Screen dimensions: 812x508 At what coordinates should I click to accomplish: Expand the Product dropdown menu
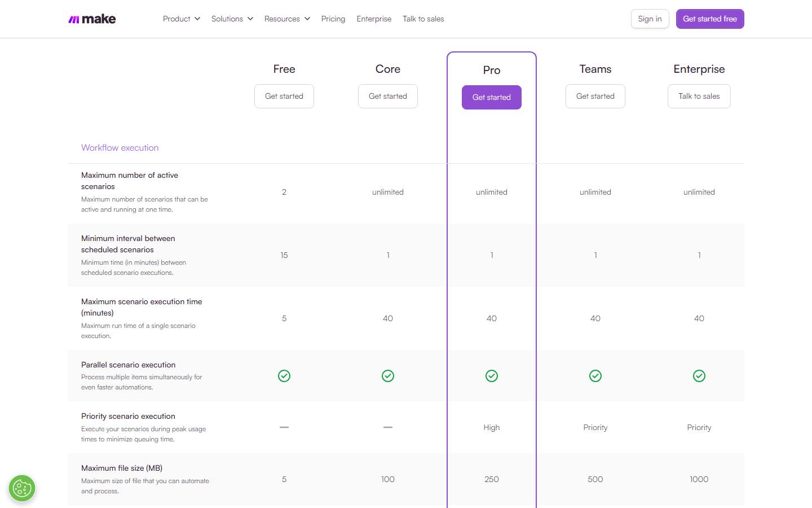182,19
